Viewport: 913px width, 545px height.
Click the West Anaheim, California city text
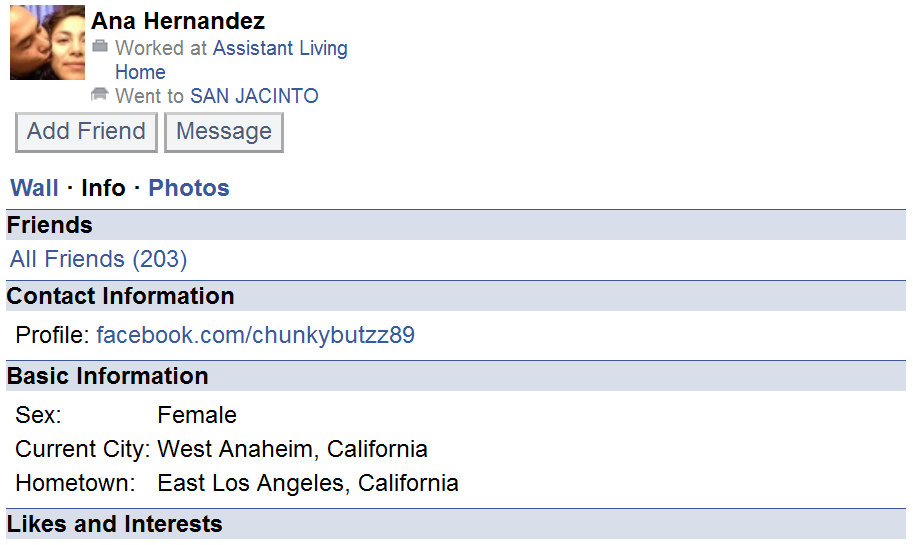(292, 449)
